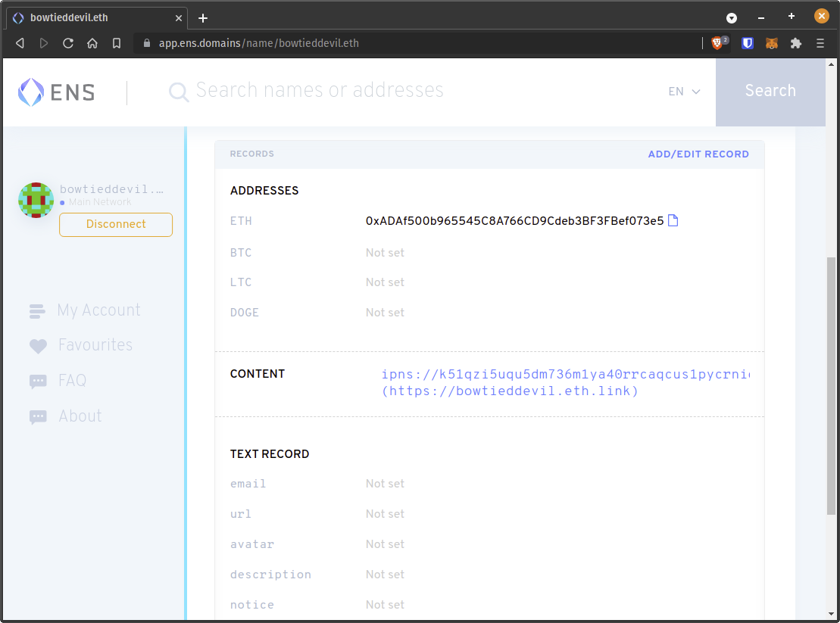The width and height of the screenshot is (840, 623).
Task: Click the notice 'Not set' value
Action: coord(385,605)
